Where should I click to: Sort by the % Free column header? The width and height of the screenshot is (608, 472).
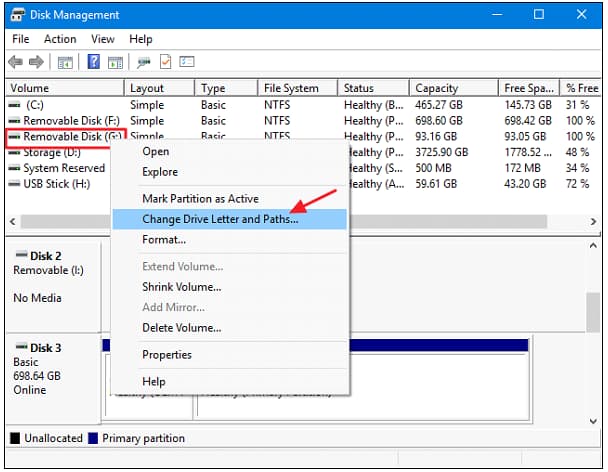pyautogui.click(x=581, y=88)
